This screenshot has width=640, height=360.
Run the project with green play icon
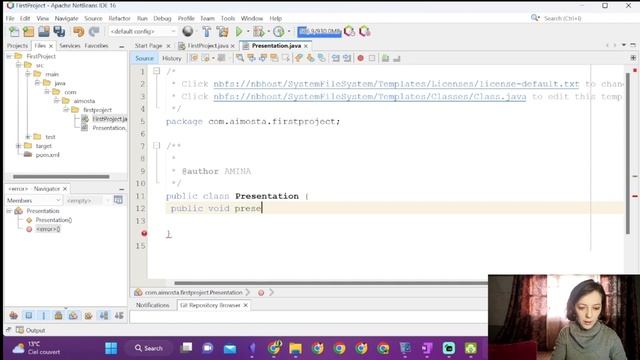(x=239, y=31)
